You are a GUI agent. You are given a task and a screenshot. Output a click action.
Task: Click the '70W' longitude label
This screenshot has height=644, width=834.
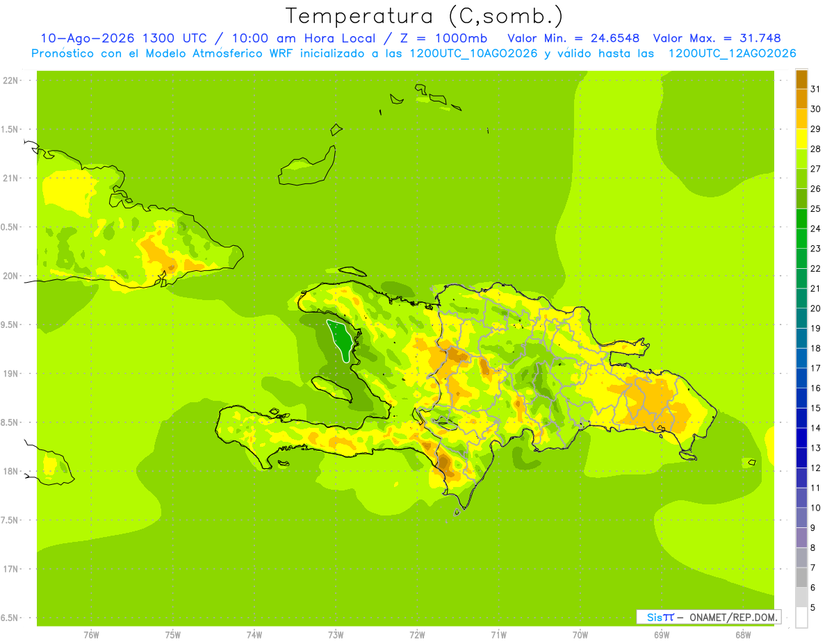pyautogui.click(x=580, y=635)
